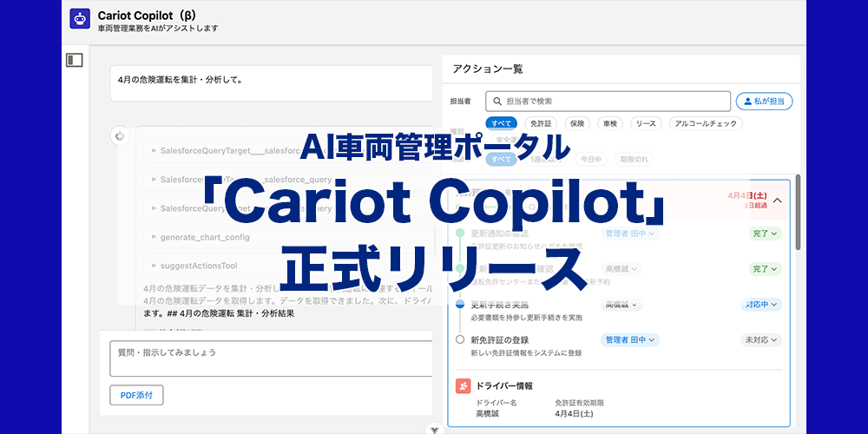Focus the 質問・指示してみましょう chat input
Screen dimensions: 868x434
click(x=271, y=358)
